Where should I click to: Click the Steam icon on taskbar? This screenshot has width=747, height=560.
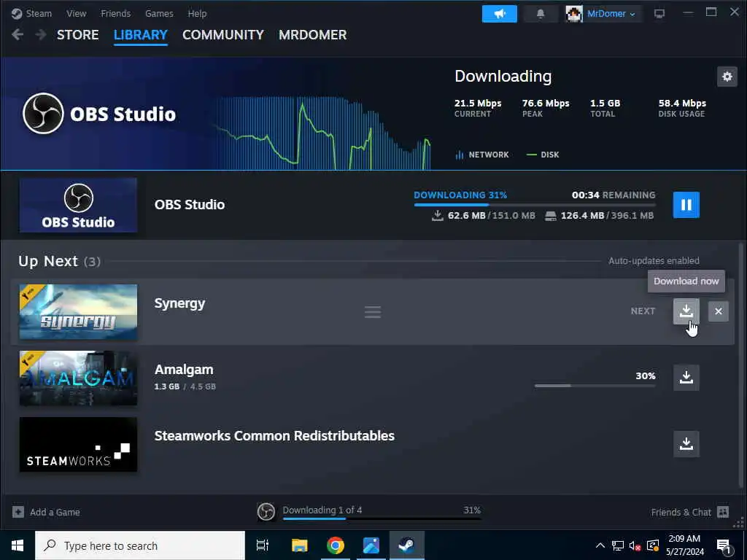coord(407,545)
